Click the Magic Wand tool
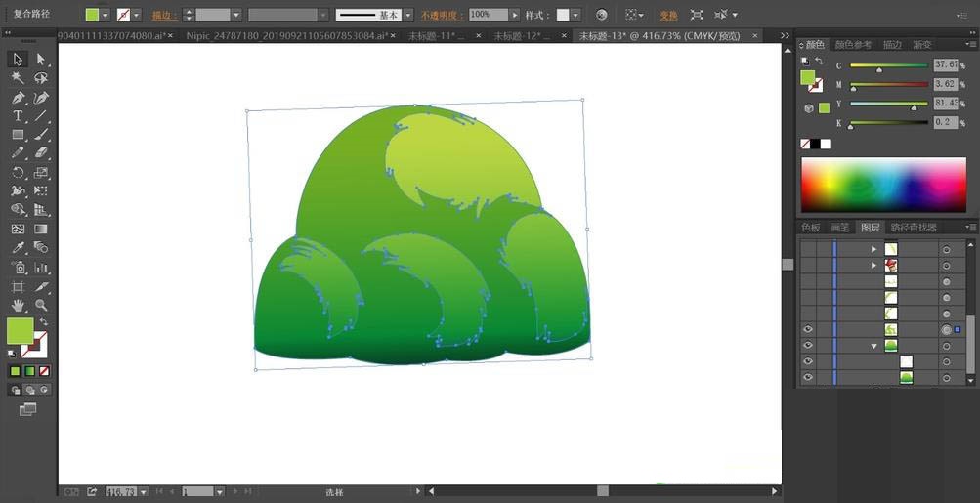The image size is (980, 503). point(18,78)
